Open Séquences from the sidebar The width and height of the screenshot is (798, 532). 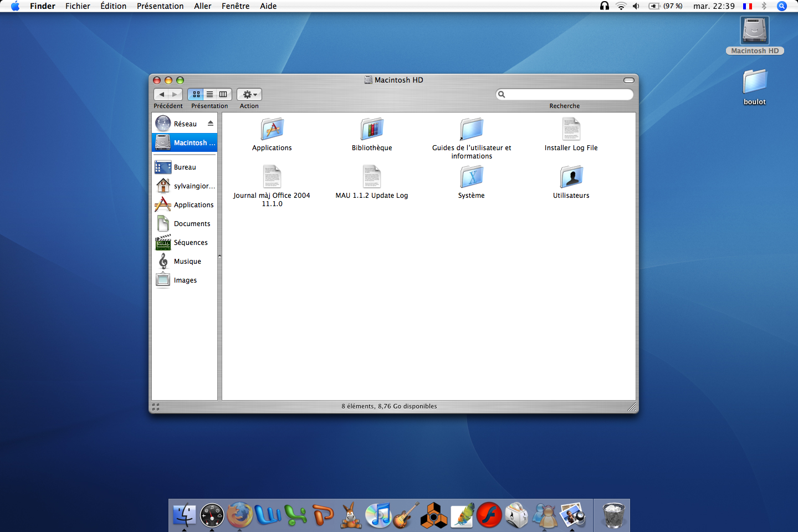coord(185,242)
